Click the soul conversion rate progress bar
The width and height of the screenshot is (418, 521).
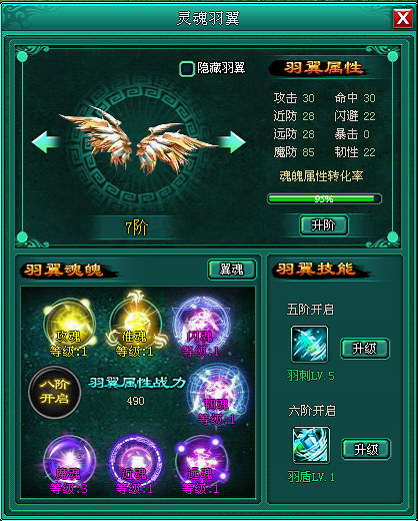point(324,199)
